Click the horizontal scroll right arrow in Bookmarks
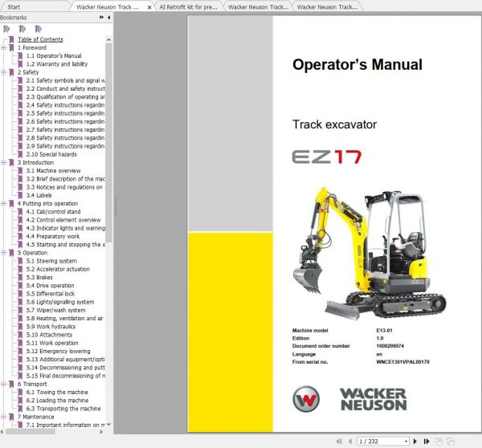Screen dimensions: 482x448 (x=101, y=432)
